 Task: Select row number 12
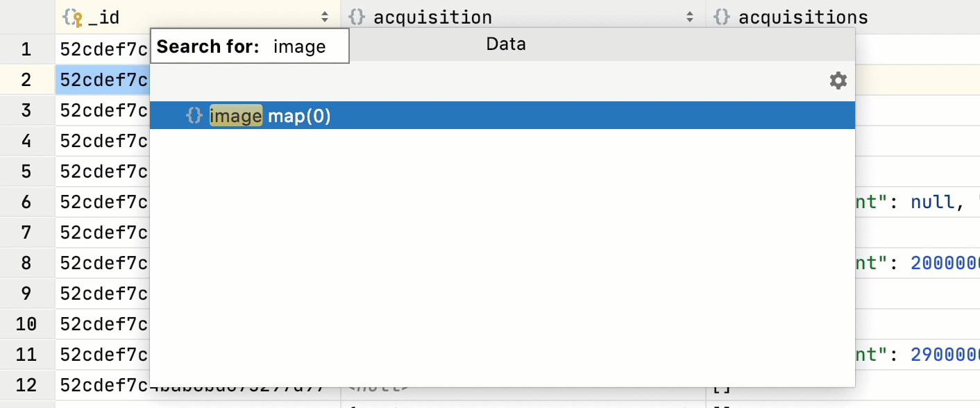tap(26, 385)
